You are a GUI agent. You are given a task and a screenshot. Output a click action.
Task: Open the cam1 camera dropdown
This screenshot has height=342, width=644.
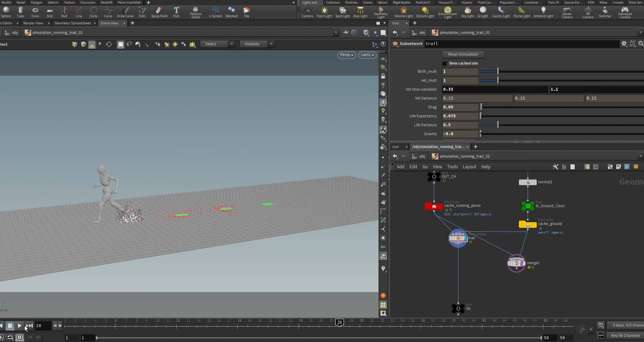(367, 55)
